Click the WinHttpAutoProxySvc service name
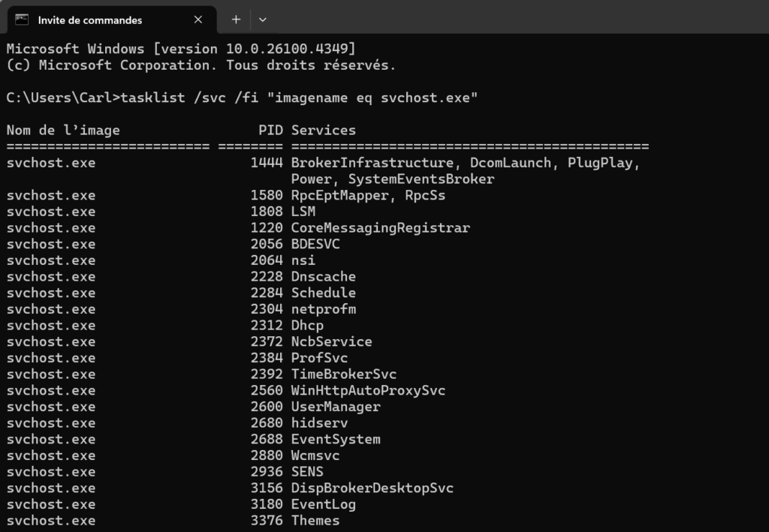 point(368,390)
